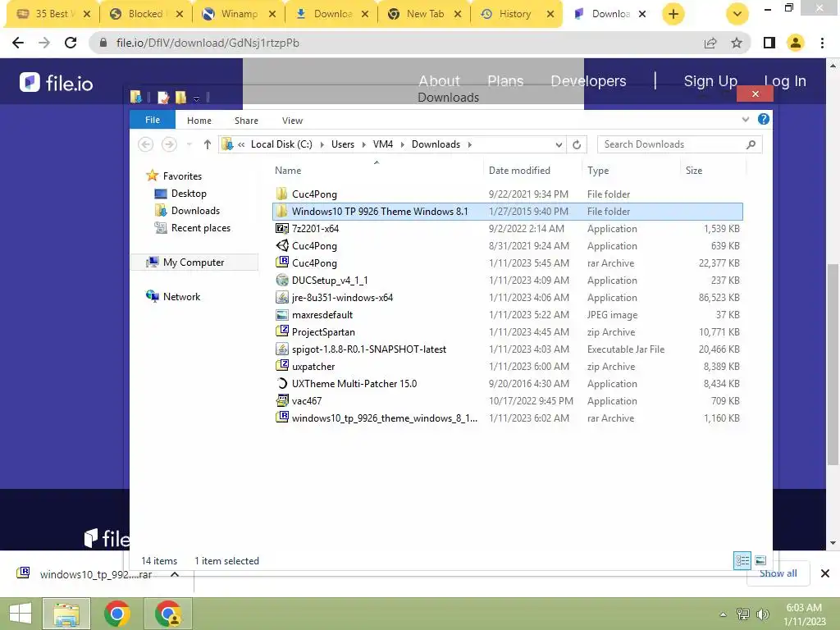Open the File ribbon tab
This screenshot has height=630, width=840.
click(x=152, y=120)
